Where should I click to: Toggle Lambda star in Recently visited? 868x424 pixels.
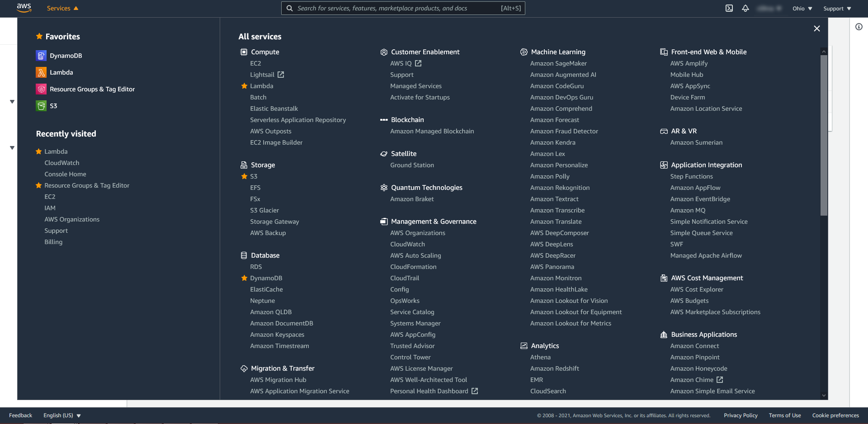coord(39,151)
